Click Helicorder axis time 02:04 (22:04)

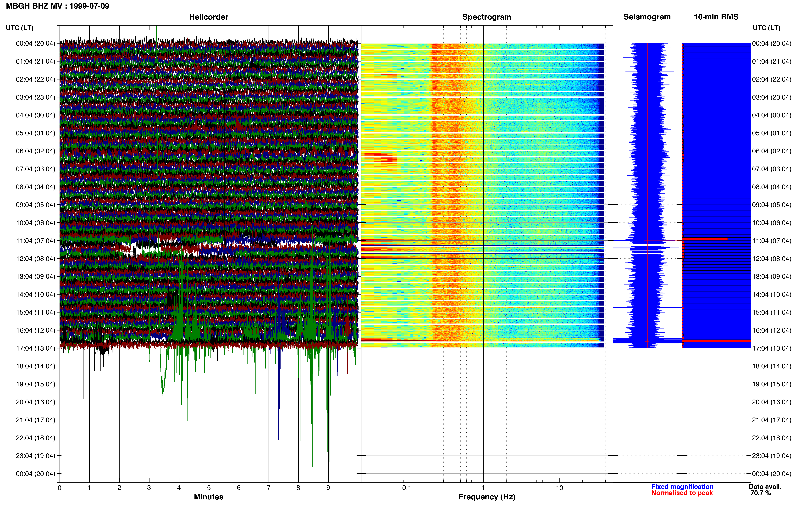(x=36, y=79)
